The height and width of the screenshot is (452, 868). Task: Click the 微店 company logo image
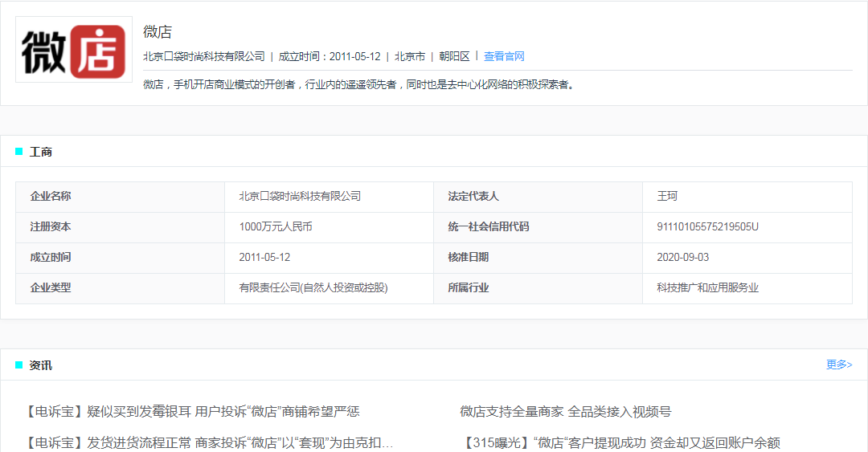click(74, 50)
